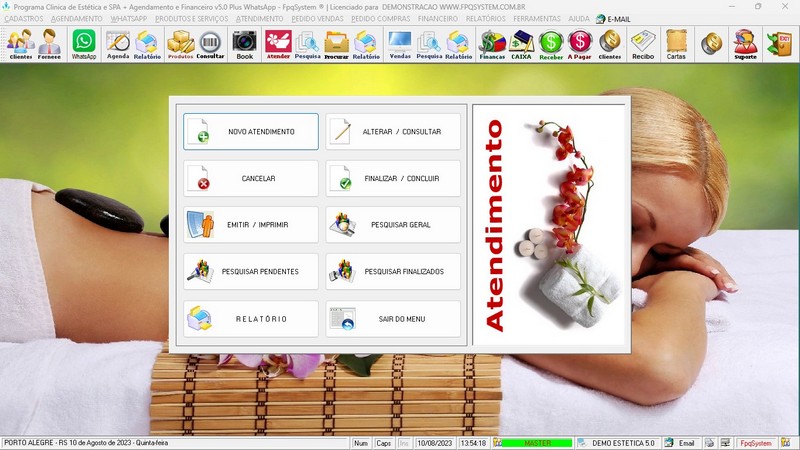
Task: Click the ALTERAR / CONSULTAR button
Action: point(393,132)
